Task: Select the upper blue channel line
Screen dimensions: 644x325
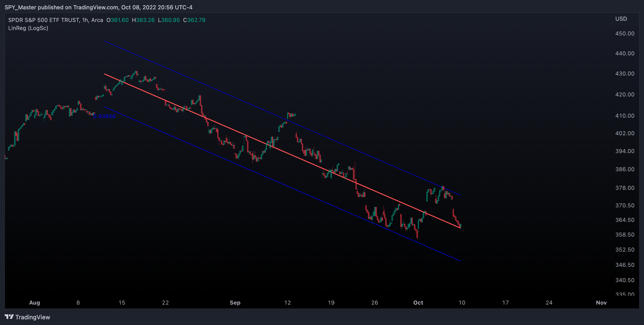Action: [x=282, y=118]
